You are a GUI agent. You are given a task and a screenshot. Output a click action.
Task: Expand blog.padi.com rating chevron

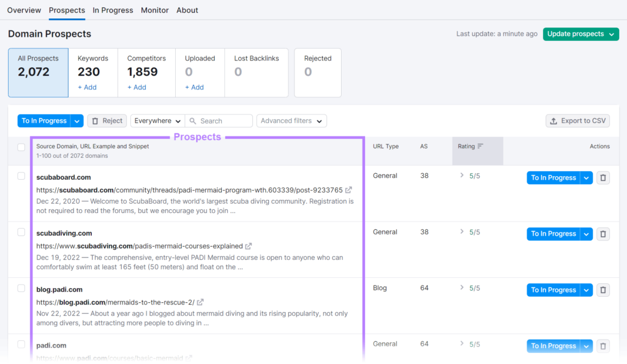click(x=462, y=288)
